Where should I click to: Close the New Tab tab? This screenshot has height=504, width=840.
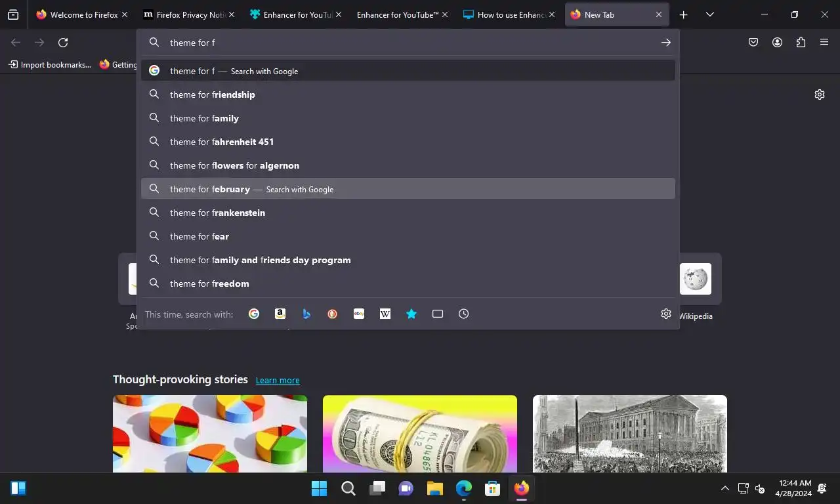659,14
